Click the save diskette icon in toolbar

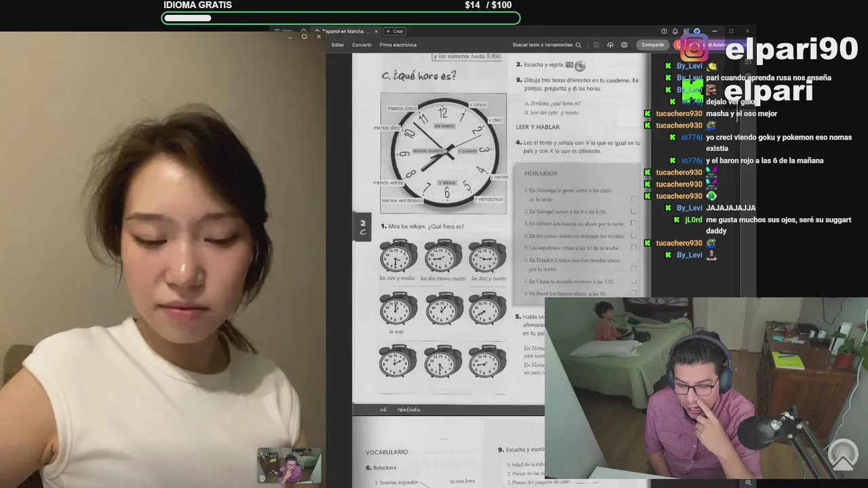tap(596, 45)
